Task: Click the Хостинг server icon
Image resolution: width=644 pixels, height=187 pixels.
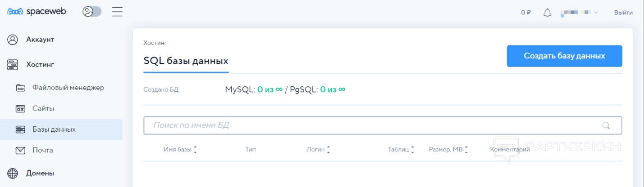Action: tap(13, 65)
